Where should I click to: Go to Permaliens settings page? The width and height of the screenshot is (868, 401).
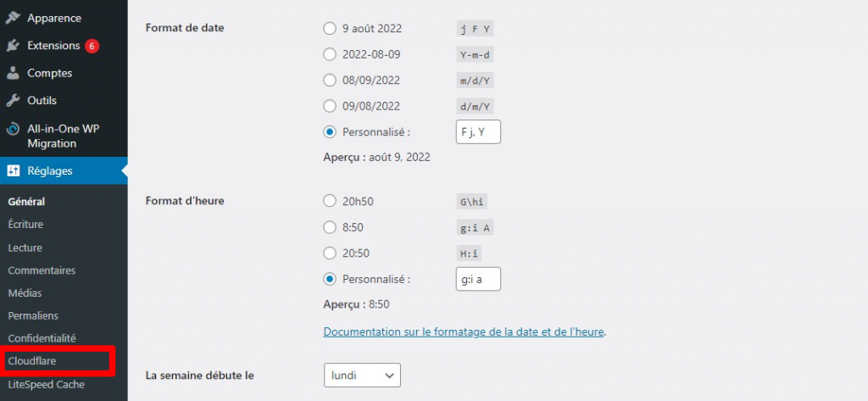click(x=33, y=315)
